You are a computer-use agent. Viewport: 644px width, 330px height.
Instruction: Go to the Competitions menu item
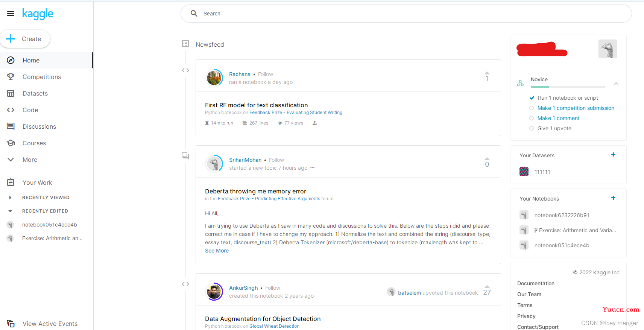pos(46,77)
